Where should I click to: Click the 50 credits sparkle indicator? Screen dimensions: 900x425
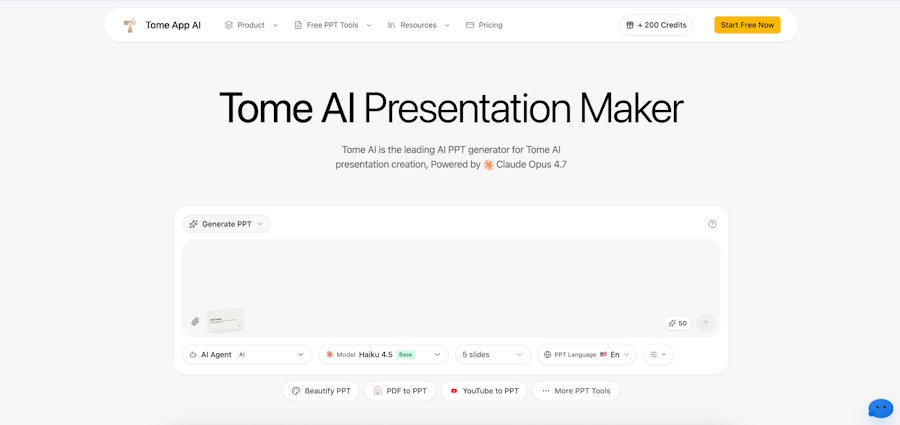pyautogui.click(x=678, y=323)
